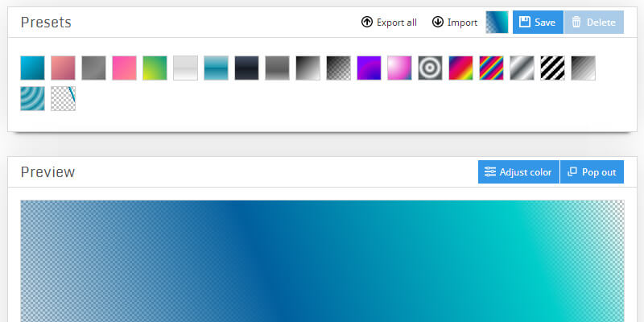Delete the selected preset
This screenshot has width=644, height=322.
click(x=594, y=23)
